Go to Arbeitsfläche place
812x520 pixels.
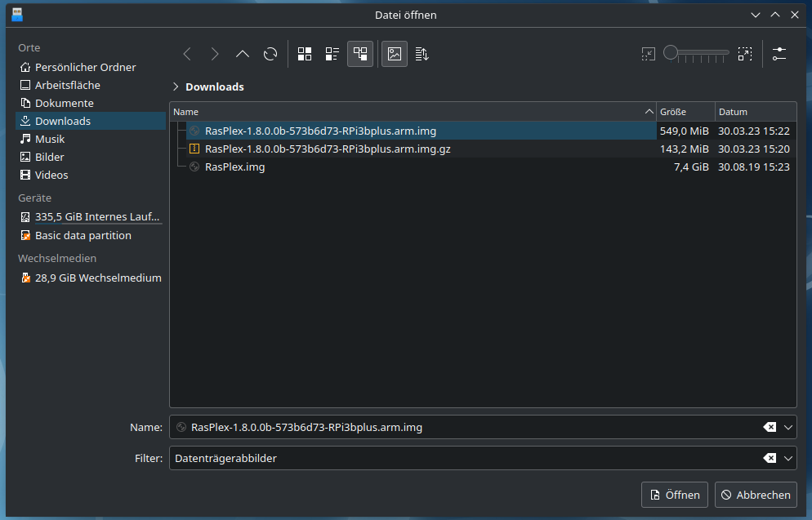91,85
